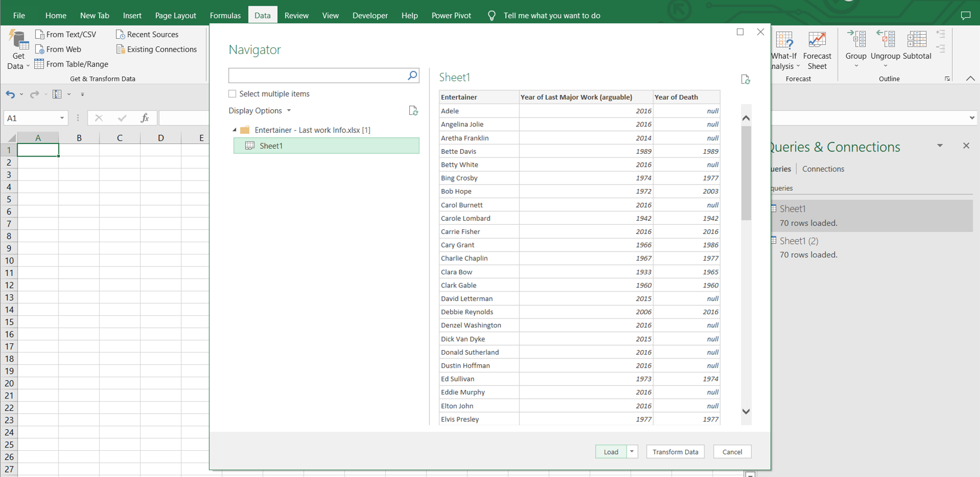980x477 pixels.
Task: Switch to the Review tab
Action: [297, 15]
